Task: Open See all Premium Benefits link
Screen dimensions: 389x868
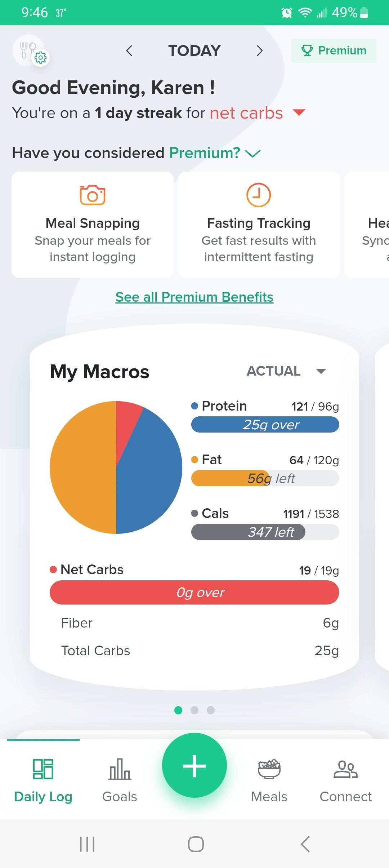Action: (194, 297)
